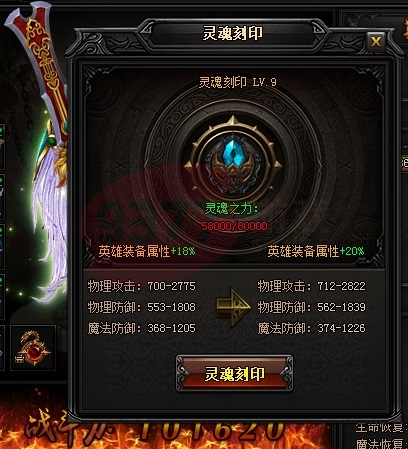The width and height of the screenshot is (408, 449).
Task: Click upgraded 物理攻击 712-2822 stat
Action: coord(311,286)
